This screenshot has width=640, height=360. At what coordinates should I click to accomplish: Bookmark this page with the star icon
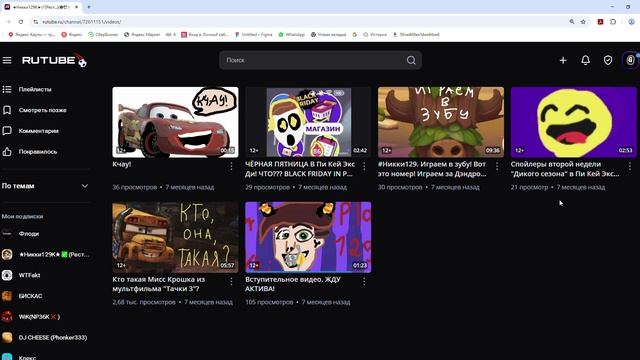(583, 22)
